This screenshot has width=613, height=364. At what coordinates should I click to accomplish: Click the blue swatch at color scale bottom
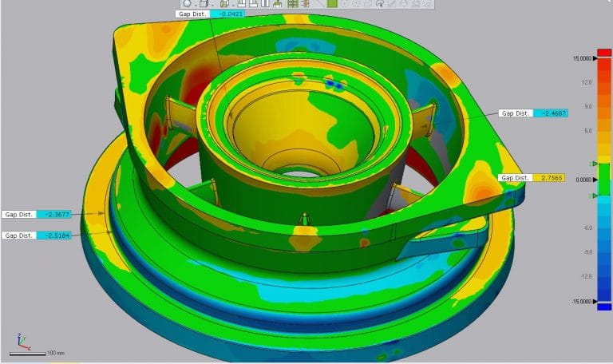pyautogui.click(x=604, y=307)
